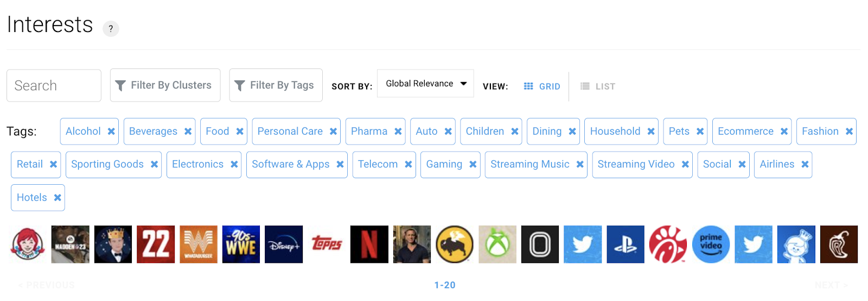Open the Disney+ interest logo

(x=284, y=244)
